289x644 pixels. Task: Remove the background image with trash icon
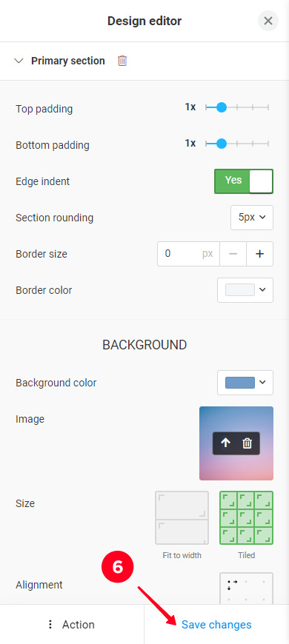pos(247,443)
